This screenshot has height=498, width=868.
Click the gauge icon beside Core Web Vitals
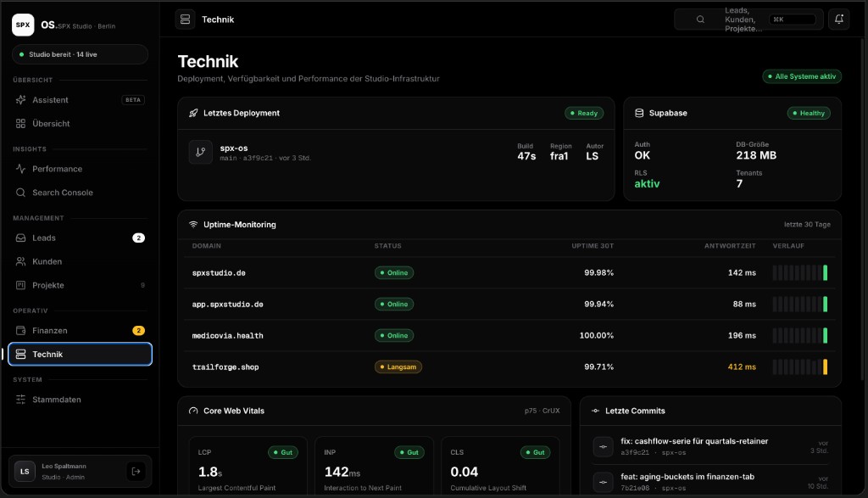tap(193, 411)
